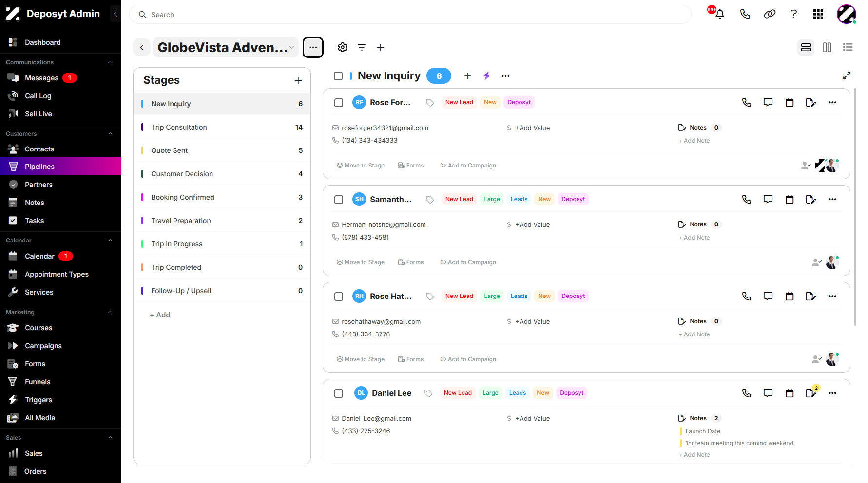The width and height of the screenshot is (868, 483).
Task: Tick the Rose For... card checkbox
Action: point(339,103)
